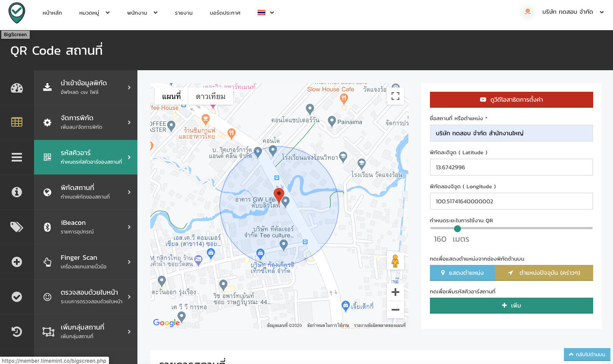Select the รหัสคิวอาร์ sidebar menu item

[86, 157]
